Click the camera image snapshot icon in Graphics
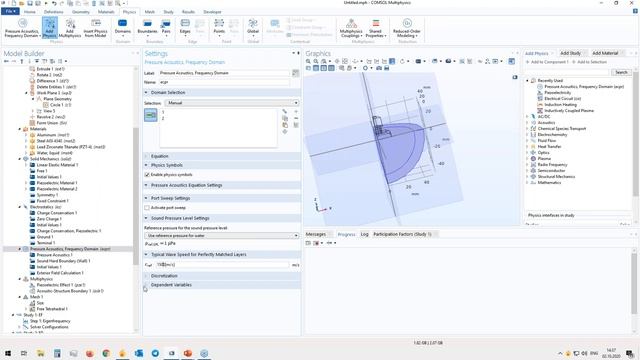The image size is (640, 360). click(x=379, y=68)
